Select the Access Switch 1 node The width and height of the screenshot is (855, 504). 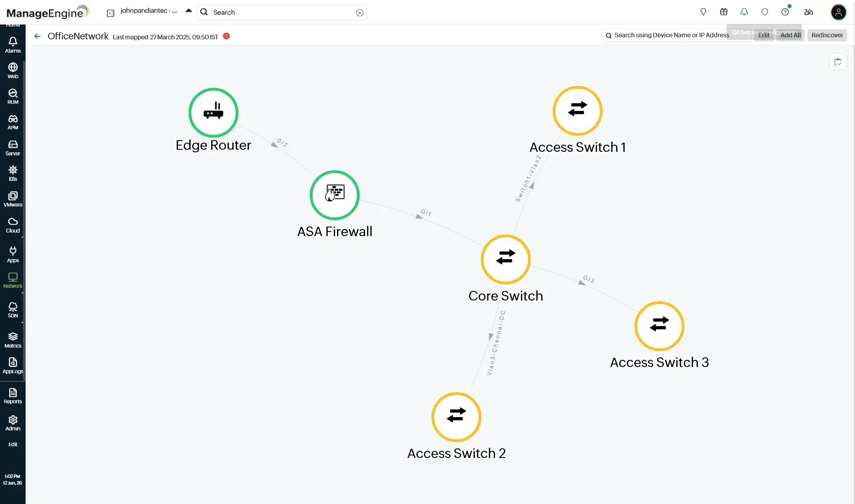(x=577, y=111)
